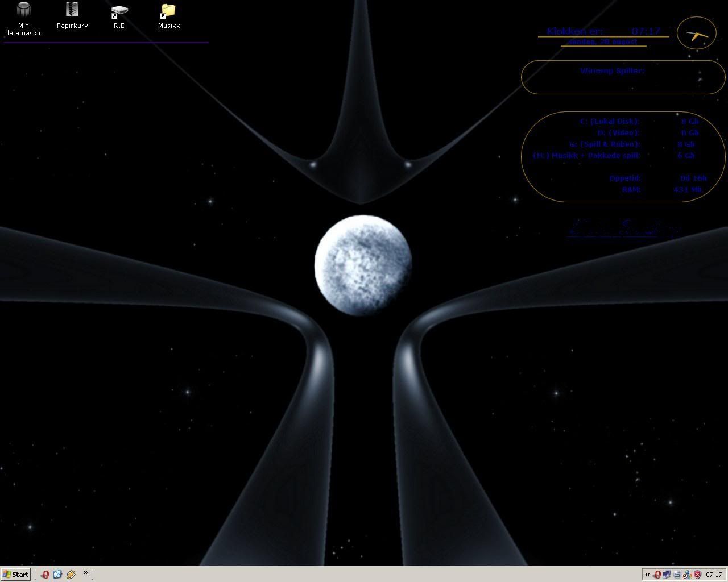Launch Opera from Quick Launch

(x=44, y=575)
